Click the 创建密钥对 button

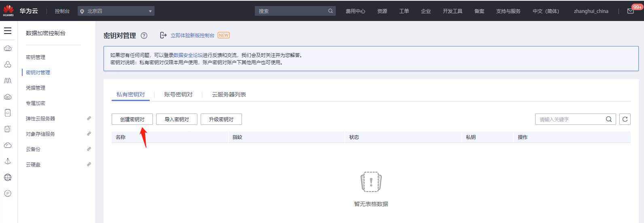click(x=132, y=119)
